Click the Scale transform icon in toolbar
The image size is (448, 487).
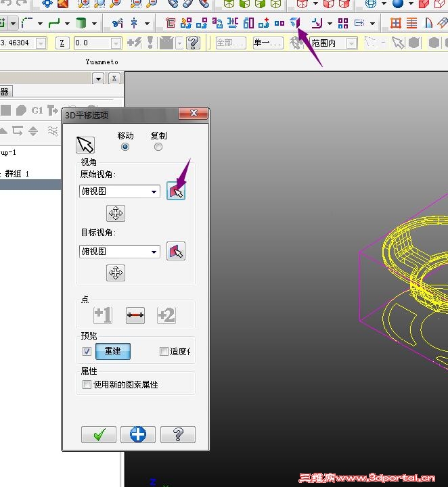click(x=248, y=23)
